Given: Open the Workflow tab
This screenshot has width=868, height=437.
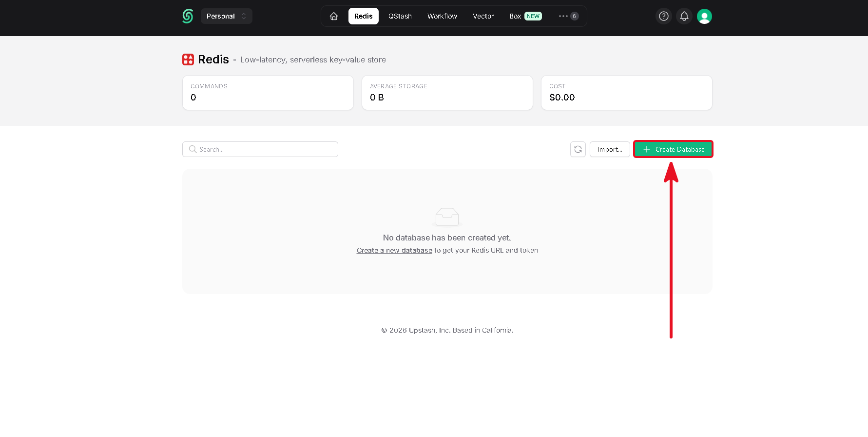Looking at the screenshot, I should (443, 16).
